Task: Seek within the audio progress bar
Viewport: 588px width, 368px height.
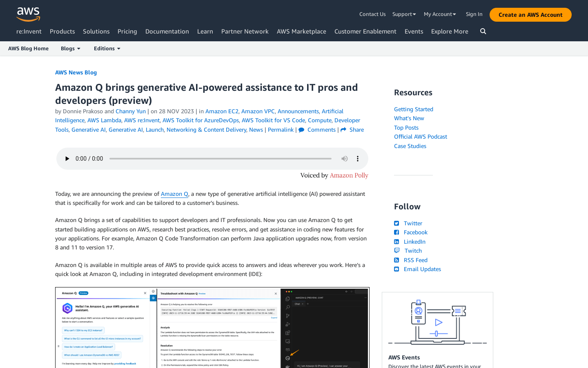Action: (x=220, y=159)
